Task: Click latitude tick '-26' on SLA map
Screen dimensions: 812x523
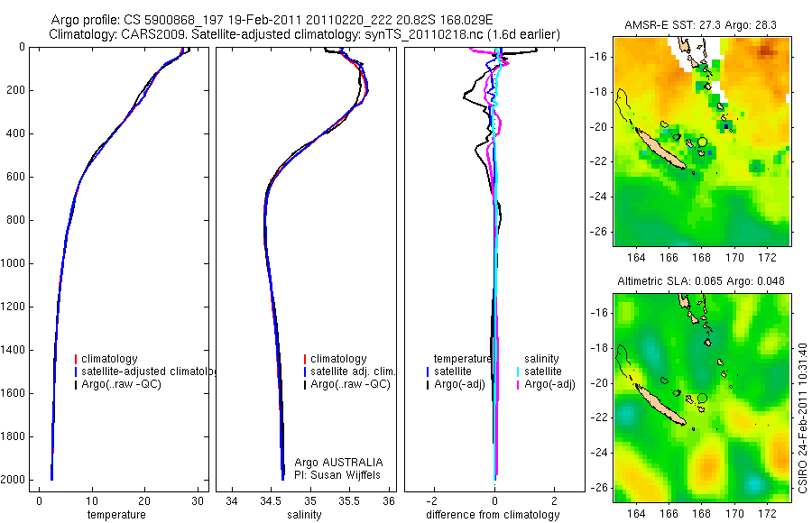Action: [597, 487]
